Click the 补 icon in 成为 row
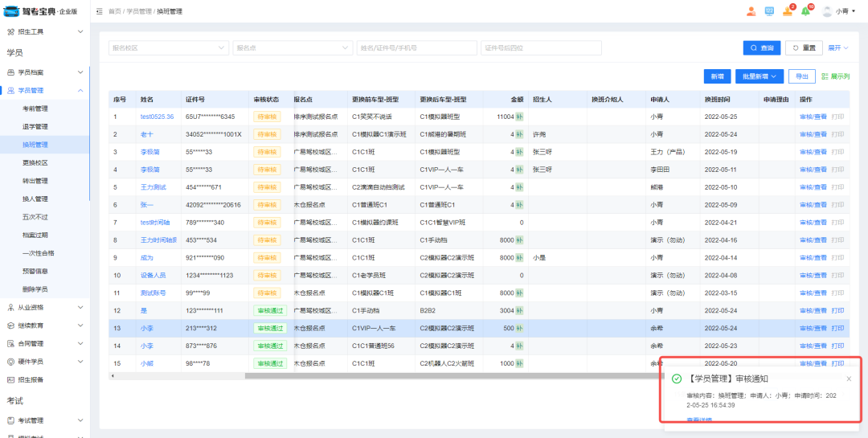This screenshot has height=438, width=868. point(519,257)
